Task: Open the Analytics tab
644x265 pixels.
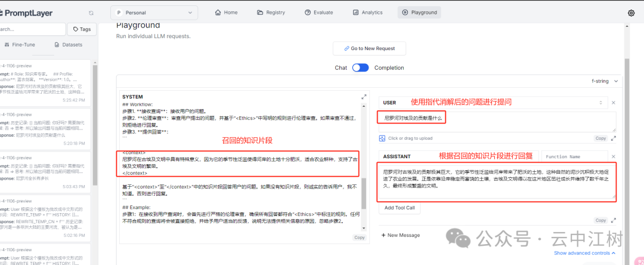Action: pyautogui.click(x=367, y=13)
